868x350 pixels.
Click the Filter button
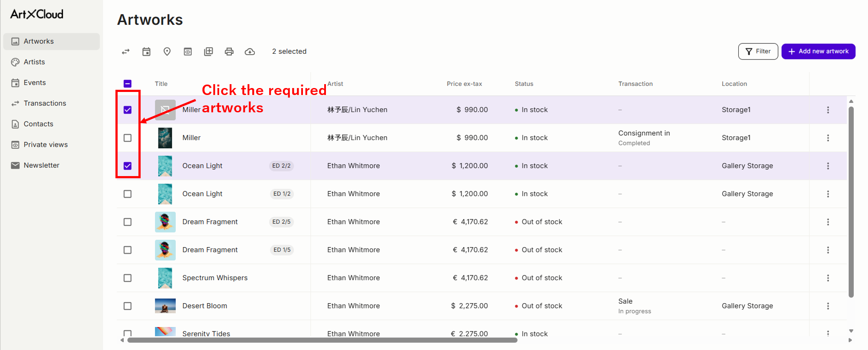(x=758, y=52)
